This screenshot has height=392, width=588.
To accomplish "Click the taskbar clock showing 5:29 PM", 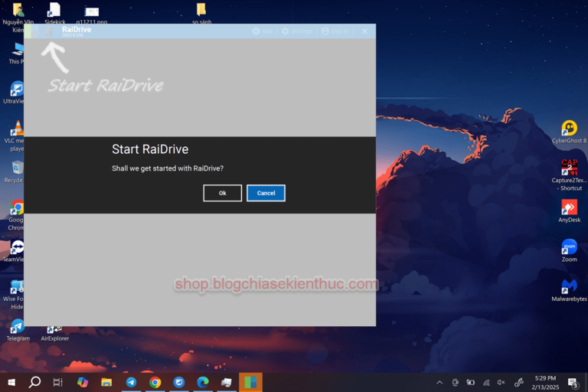I will (545, 382).
